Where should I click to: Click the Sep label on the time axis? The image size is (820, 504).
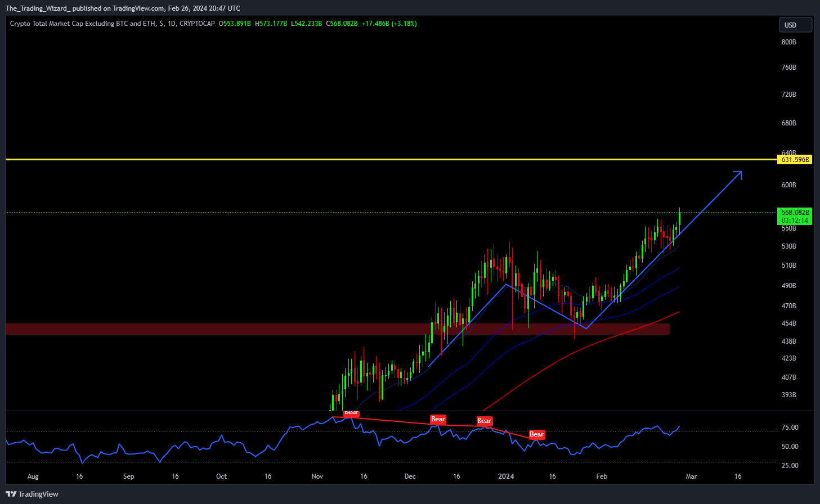pos(129,476)
